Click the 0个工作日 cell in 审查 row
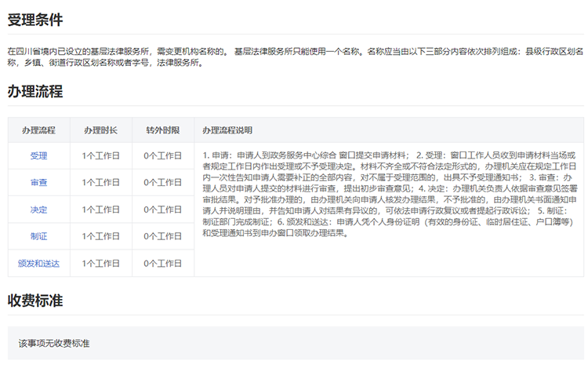Screen dimensions: 588x368 [x=162, y=182]
